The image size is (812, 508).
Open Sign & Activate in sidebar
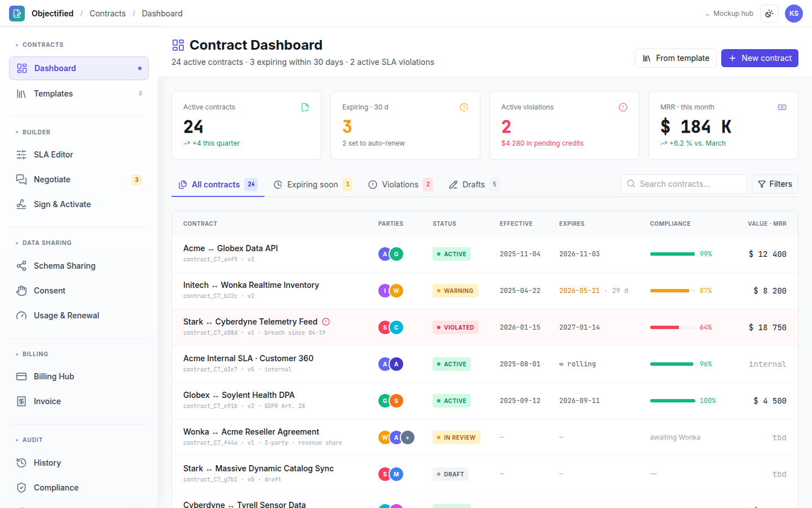[79, 204]
